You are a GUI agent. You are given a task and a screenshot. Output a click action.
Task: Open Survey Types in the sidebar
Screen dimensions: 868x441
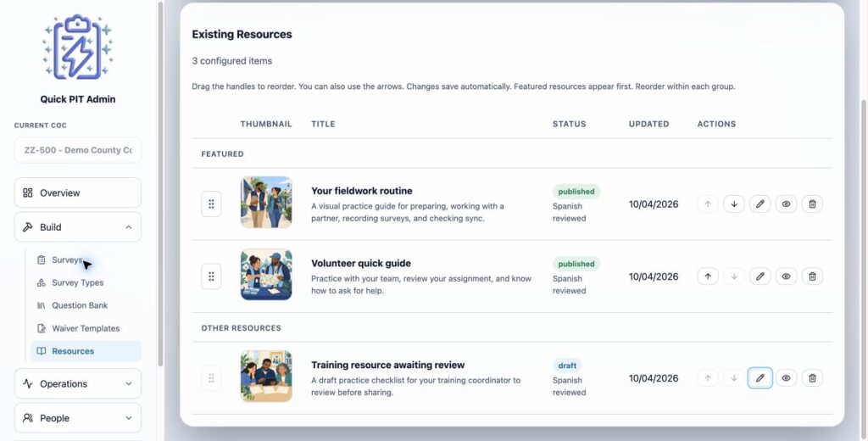tap(86, 282)
